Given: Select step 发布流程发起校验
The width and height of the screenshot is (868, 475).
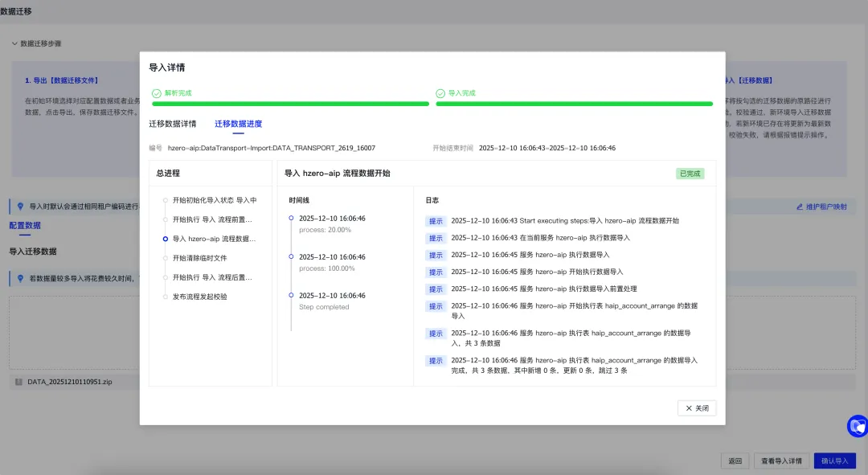Looking at the screenshot, I should pos(199,297).
